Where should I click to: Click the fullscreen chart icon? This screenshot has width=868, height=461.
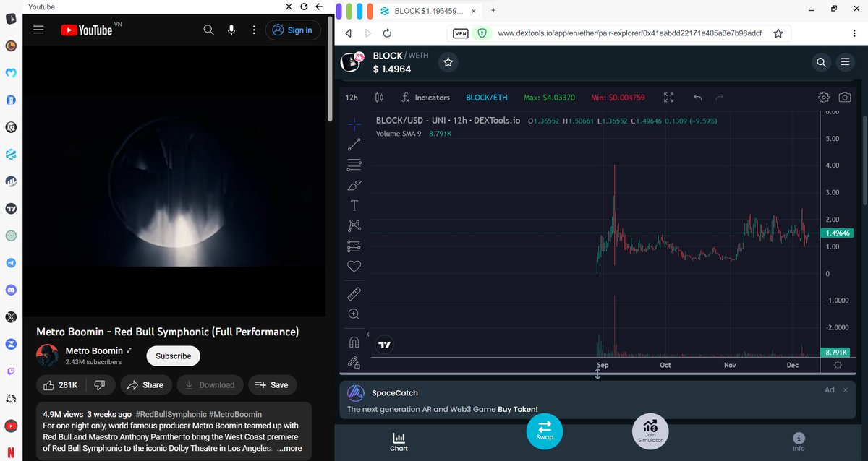[x=669, y=98]
